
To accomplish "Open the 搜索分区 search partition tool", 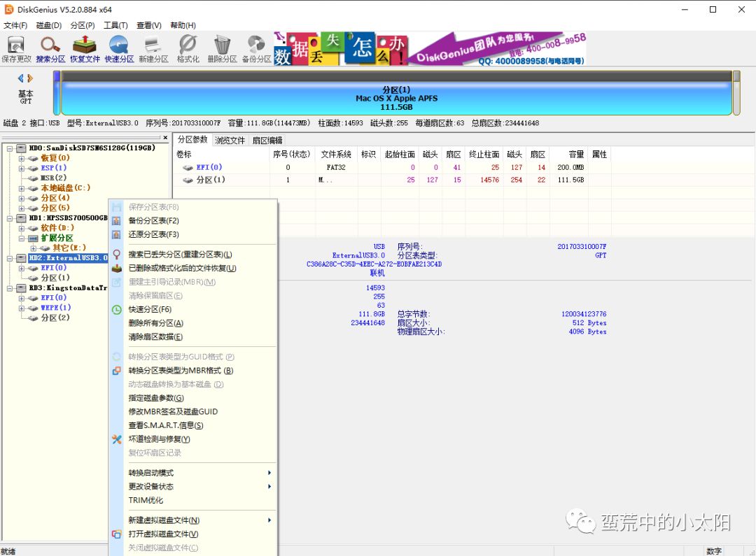I will tap(50, 49).
